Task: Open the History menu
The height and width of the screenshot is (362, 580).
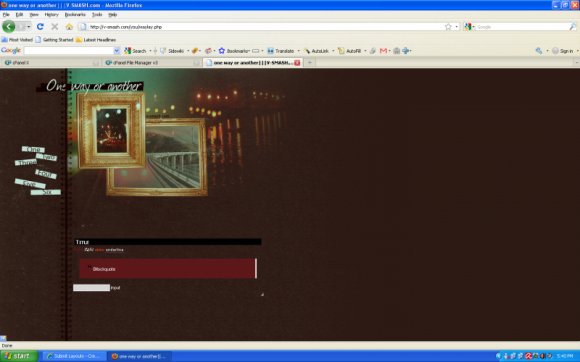Action: tap(51, 14)
